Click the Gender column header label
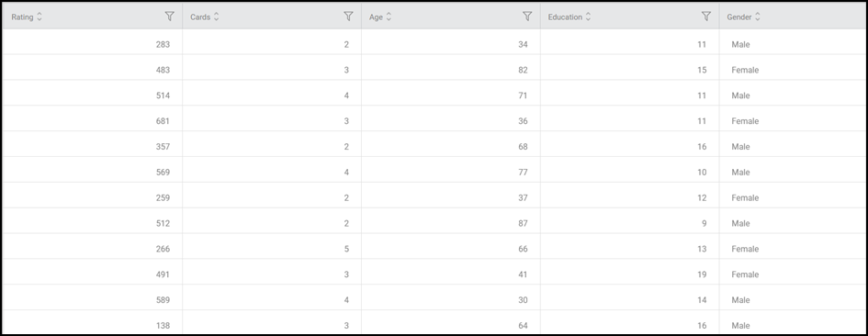 coord(739,17)
